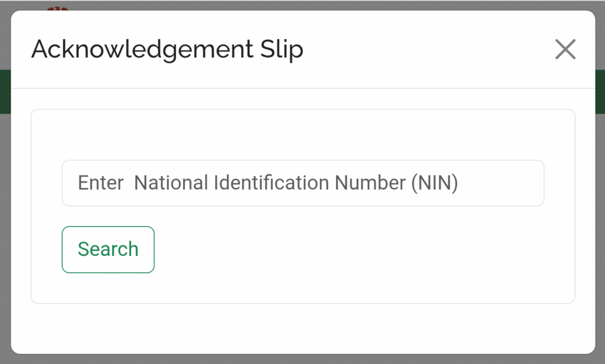The width and height of the screenshot is (605, 364).
Task: Click the Search button
Action: point(108,249)
